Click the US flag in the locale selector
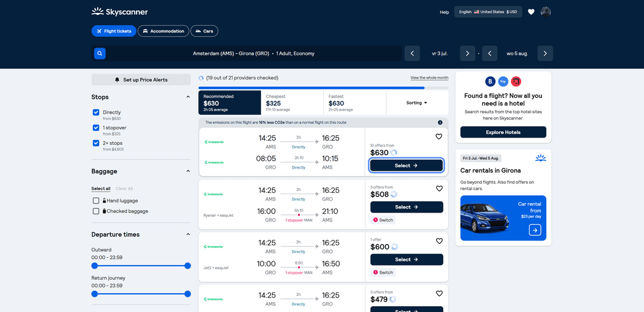 [x=476, y=12]
